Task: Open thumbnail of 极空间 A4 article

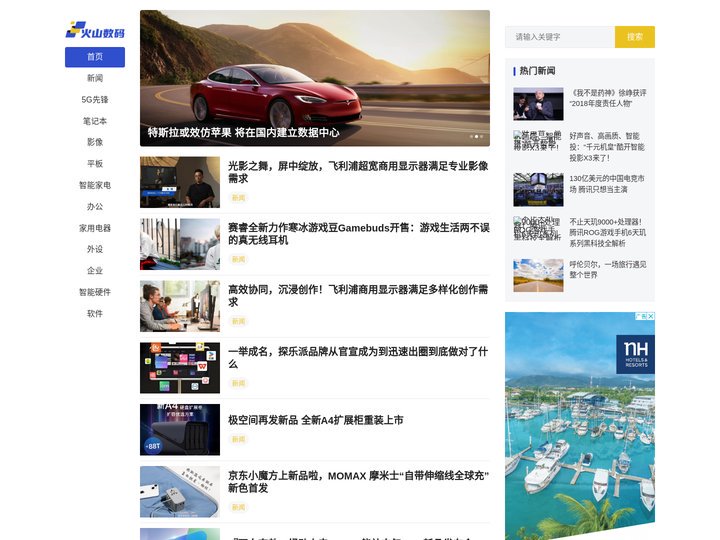Action: [x=180, y=430]
